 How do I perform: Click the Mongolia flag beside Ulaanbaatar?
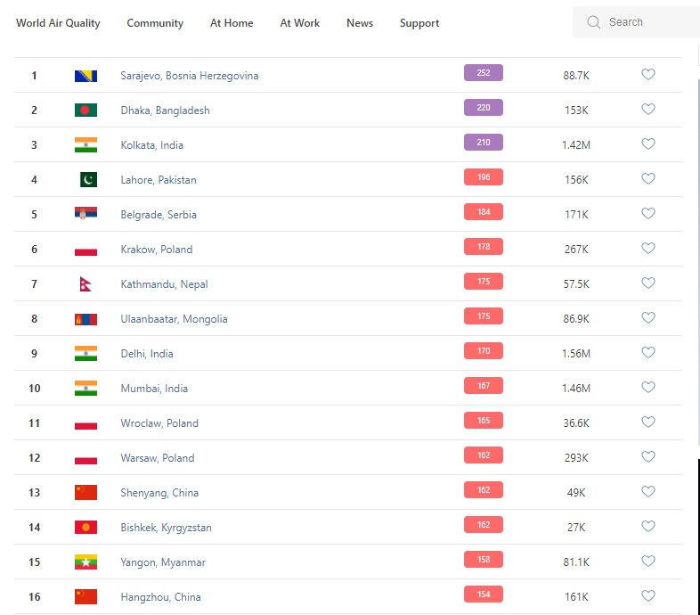pos(85,319)
